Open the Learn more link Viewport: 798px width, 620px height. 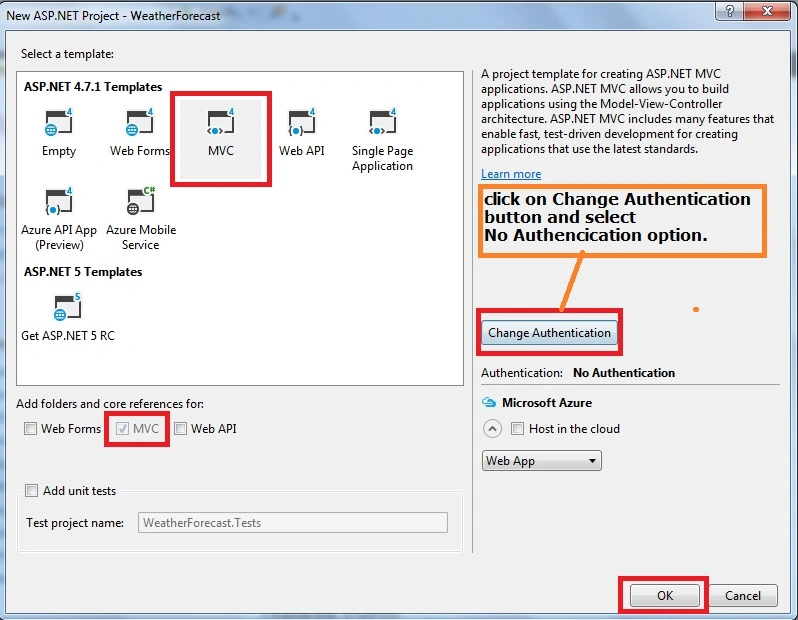pos(511,174)
